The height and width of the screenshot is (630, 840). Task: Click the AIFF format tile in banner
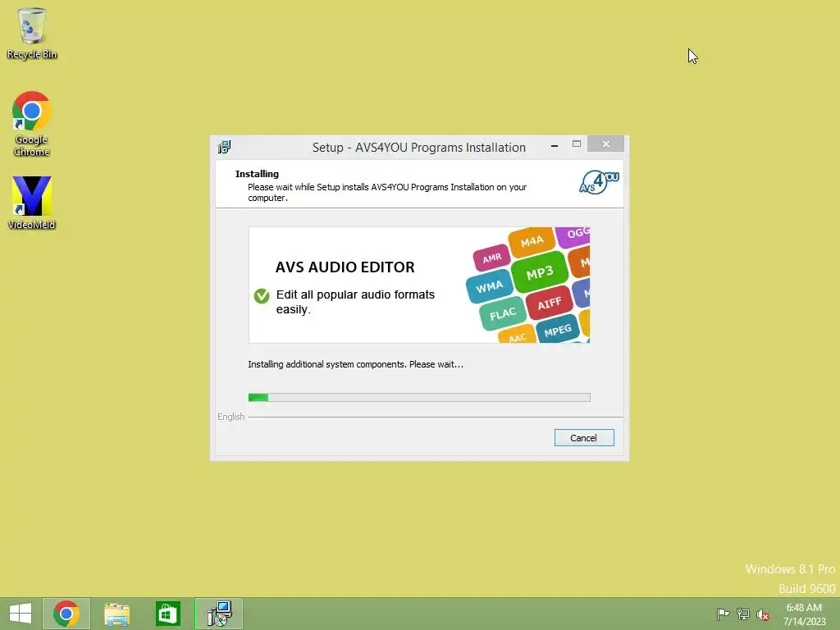pos(549,304)
